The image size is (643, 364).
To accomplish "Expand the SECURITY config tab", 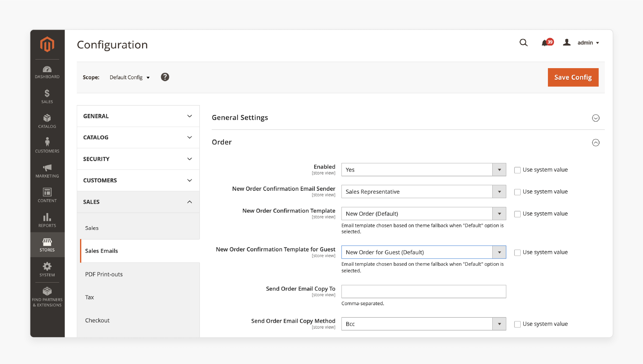I will coord(138,159).
